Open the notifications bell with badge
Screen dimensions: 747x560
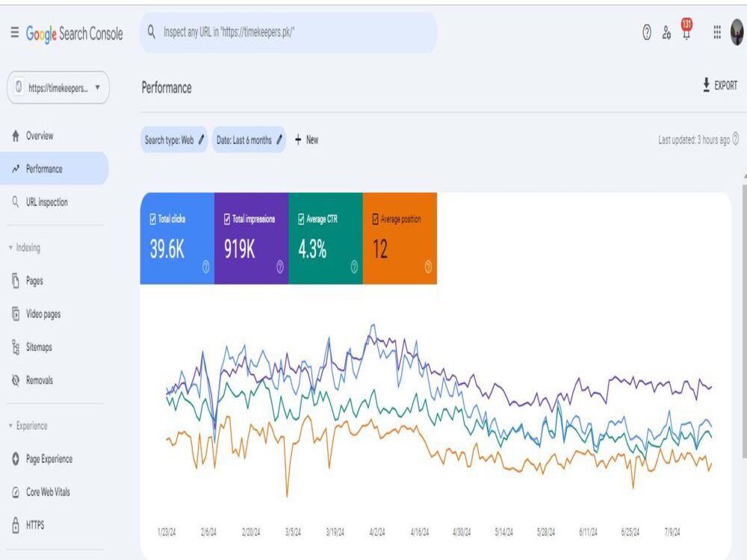click(686, 30)
